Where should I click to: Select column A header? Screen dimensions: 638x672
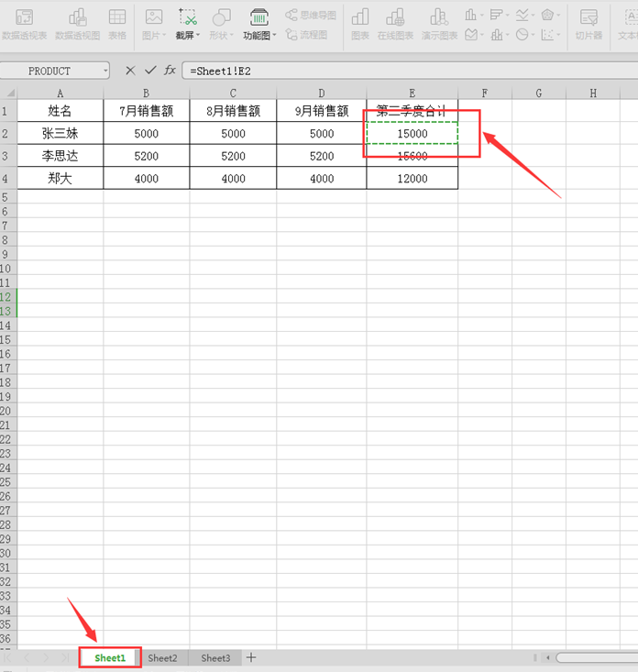(60, 93)
